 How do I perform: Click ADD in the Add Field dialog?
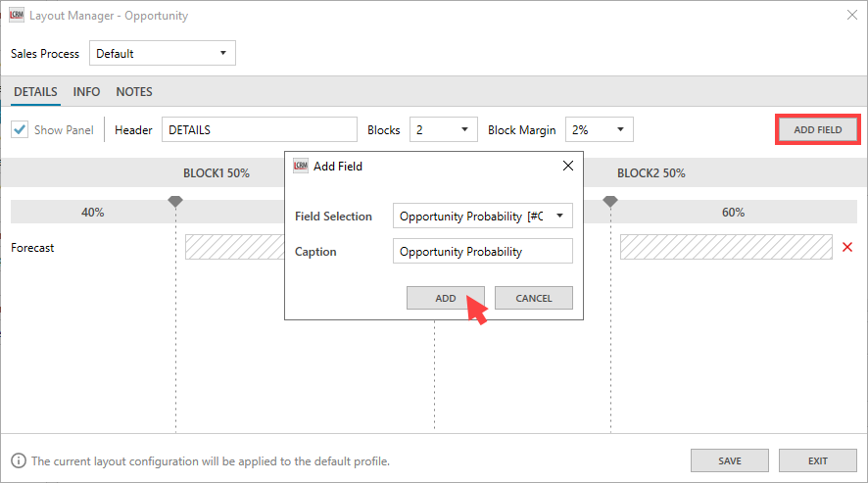pos(446,298)
